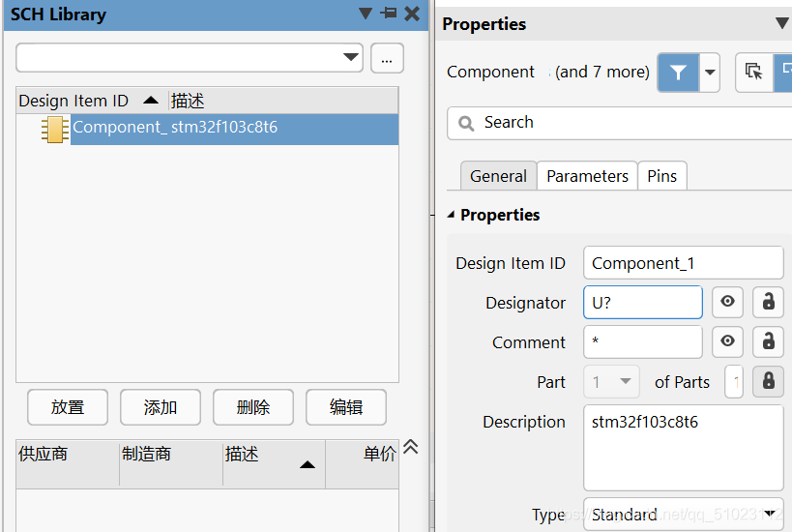
Task: Open SCH Library panel options arrow
Action: coord(366,14)
